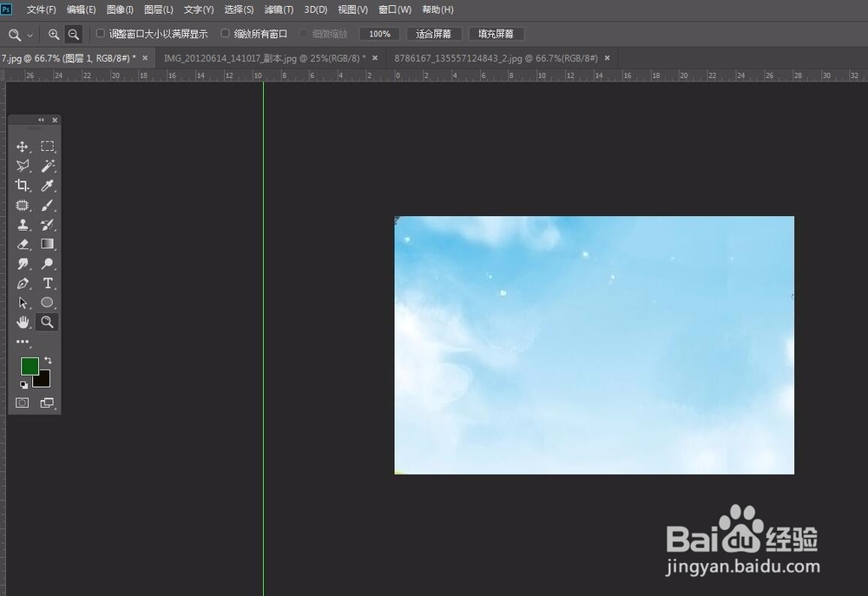Image resolution: width=868 pixels, height=596 pixels.
Task: Close the floating toolbox panel
Action: click(55, 120)
